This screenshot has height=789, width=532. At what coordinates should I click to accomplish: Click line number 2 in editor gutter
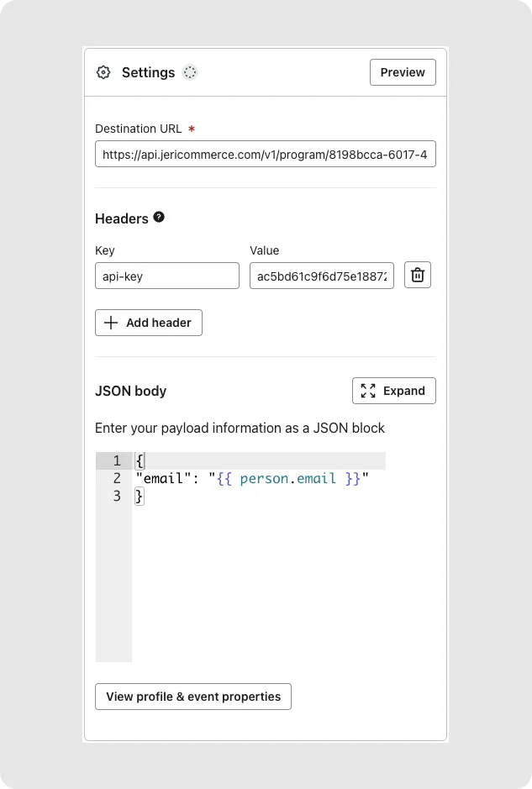coord(116,479)
